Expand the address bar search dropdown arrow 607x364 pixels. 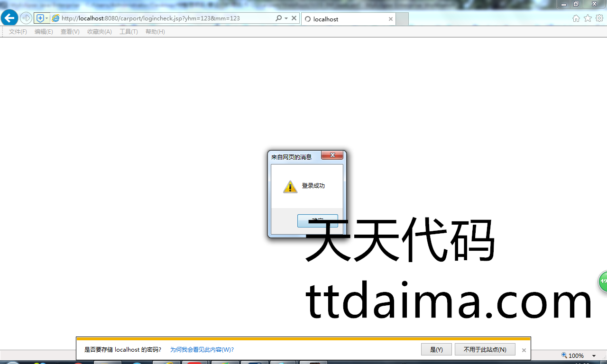click(x=286, y=18)
